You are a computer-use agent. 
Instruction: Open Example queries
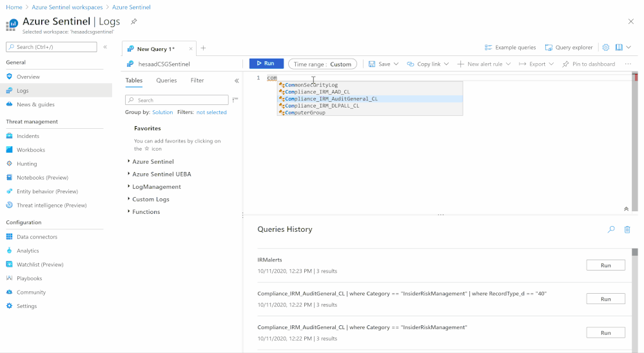pyautogui.click(x=510, y=48)
